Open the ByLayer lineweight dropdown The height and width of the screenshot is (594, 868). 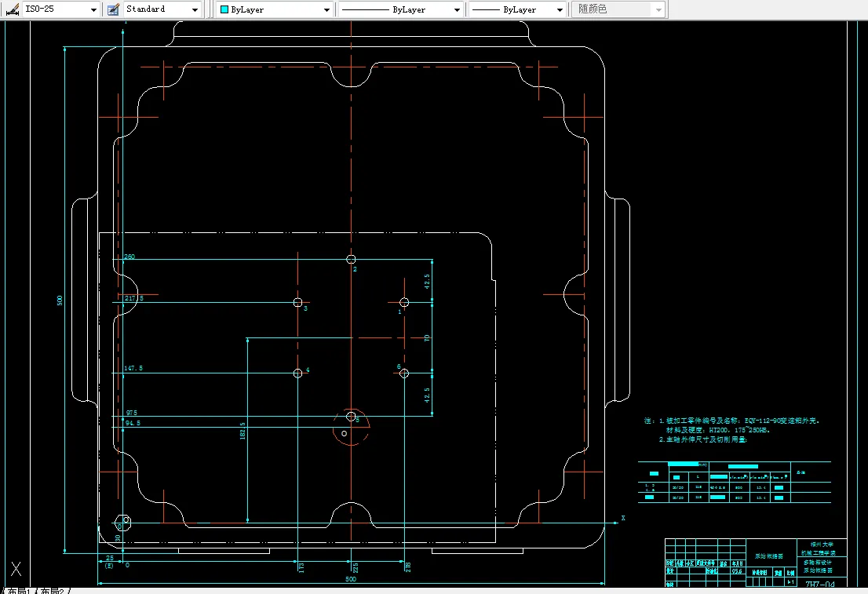tap(560, 10)
